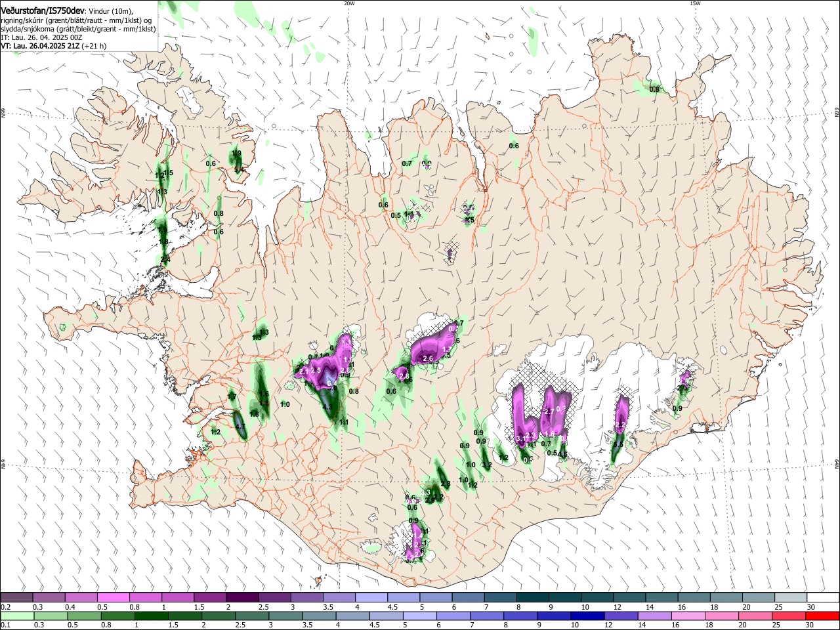Click the '2.6' value on the central glacier

pos(428,359)
